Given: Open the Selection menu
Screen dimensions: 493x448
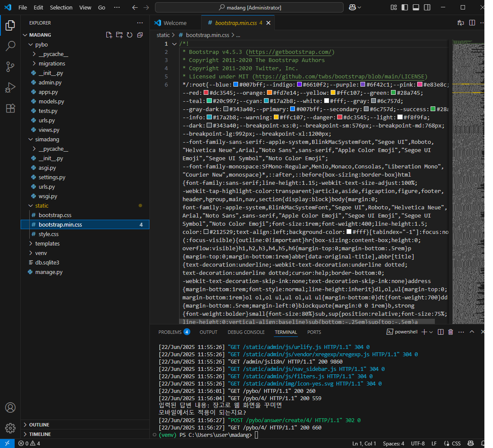Looking at the screenshot, I should pyautogui.click(x=61, y=8).
